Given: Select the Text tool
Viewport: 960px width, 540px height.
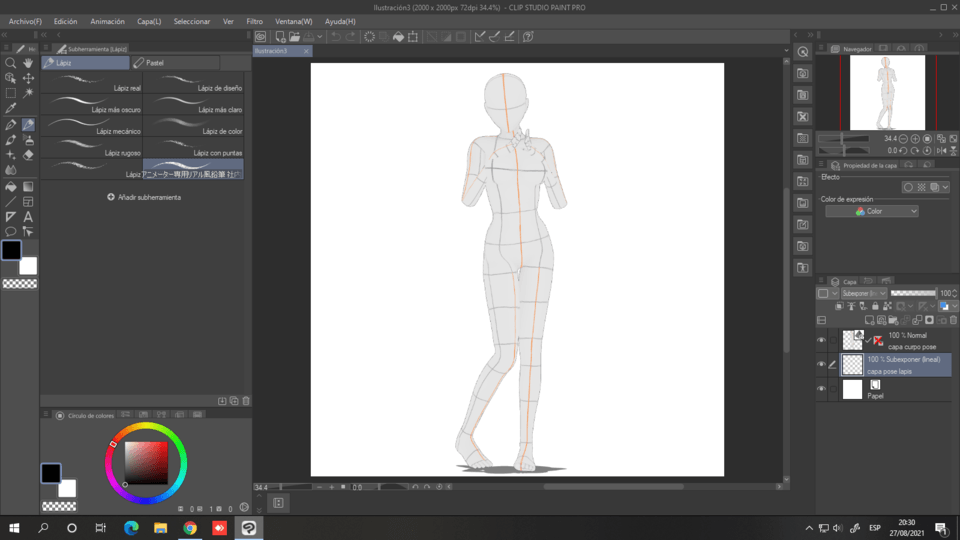Looking at the screenshot, I should [x=28, y=217].
